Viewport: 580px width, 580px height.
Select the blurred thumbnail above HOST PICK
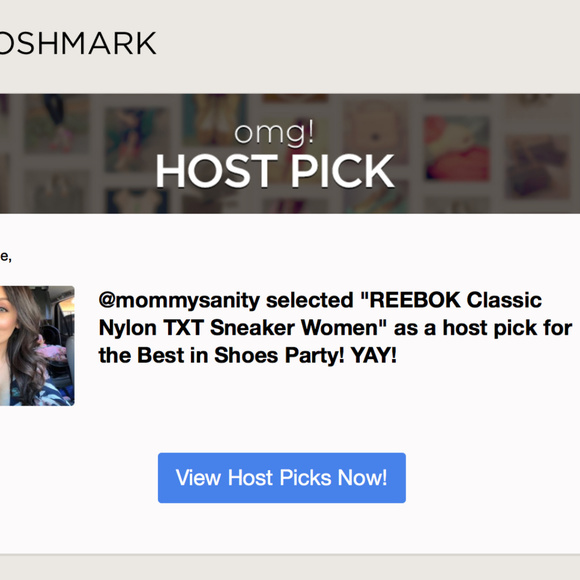tap(215, 119)
